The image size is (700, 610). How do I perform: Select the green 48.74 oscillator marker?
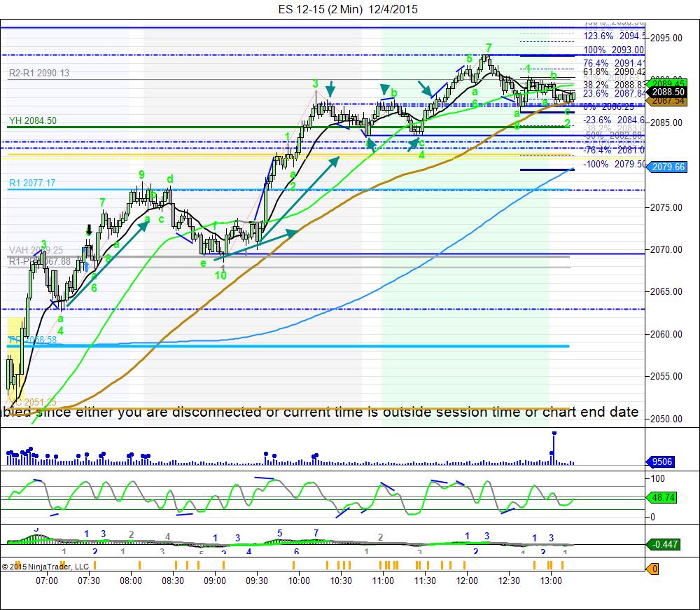661,497
